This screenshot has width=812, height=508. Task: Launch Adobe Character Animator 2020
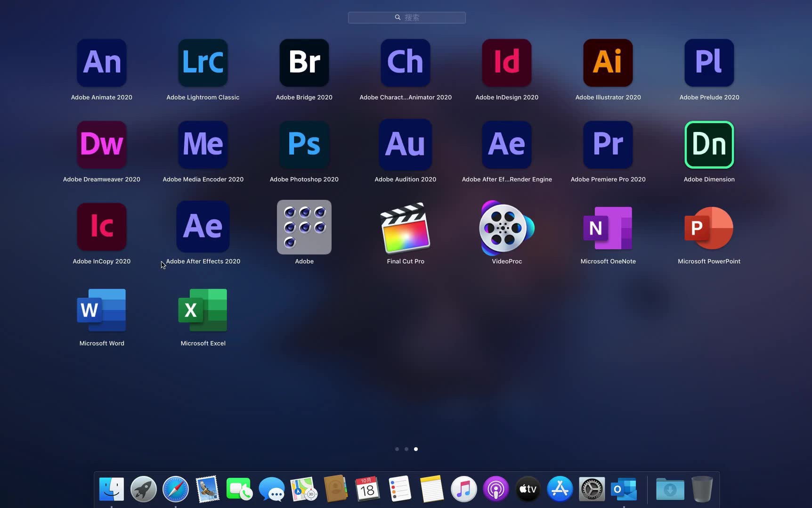pyautogui.click(x=406, y=63)
